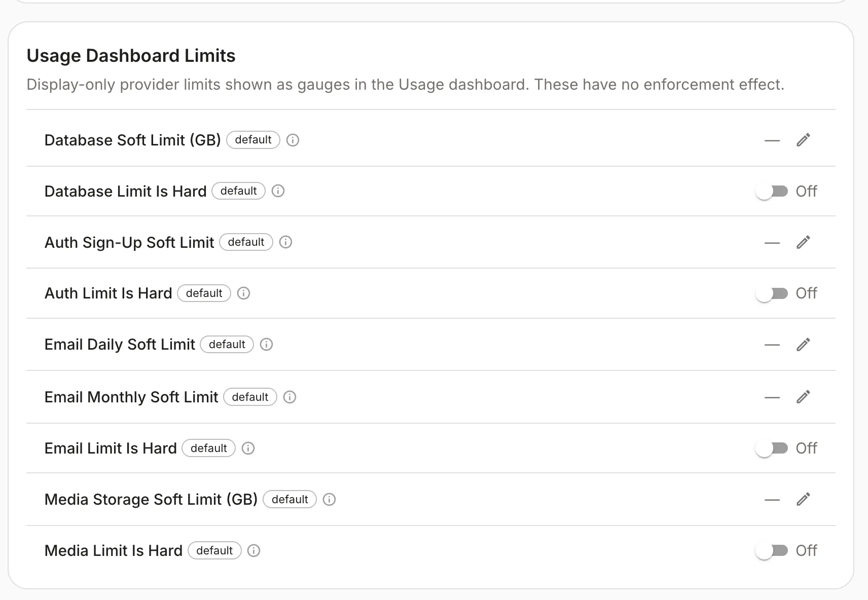Show info for Email Daily Soft Limit
The width and height of the screenshot is (868, 600).
266,345
